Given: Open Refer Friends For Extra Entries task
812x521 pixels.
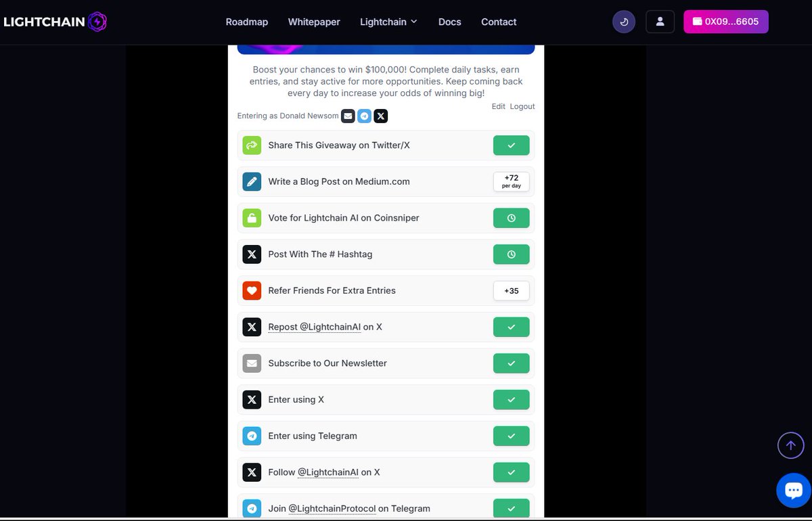Looking at the screenshot, I should [x=386, y=290].
